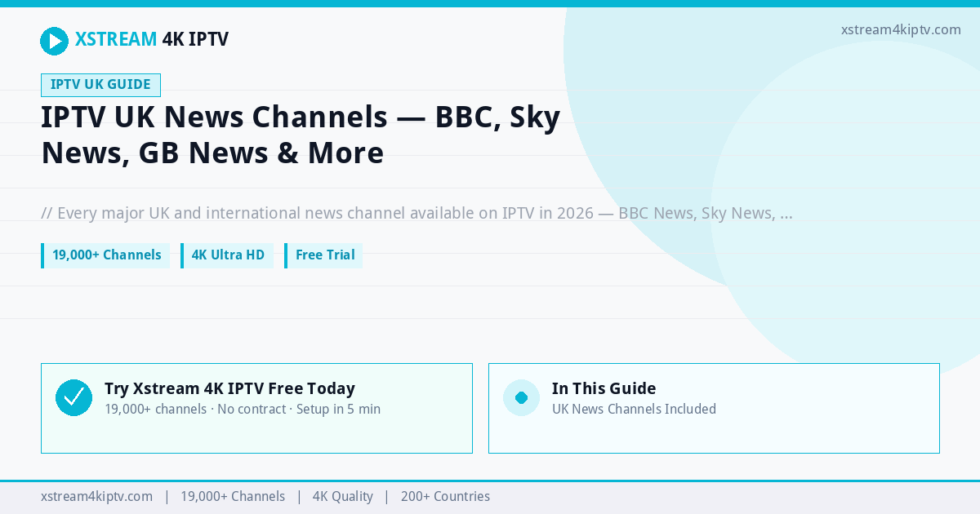Click the No contract setup subtitle text
Image resolution: width=980 pixels, height=514 pixels.
point(243,409)
